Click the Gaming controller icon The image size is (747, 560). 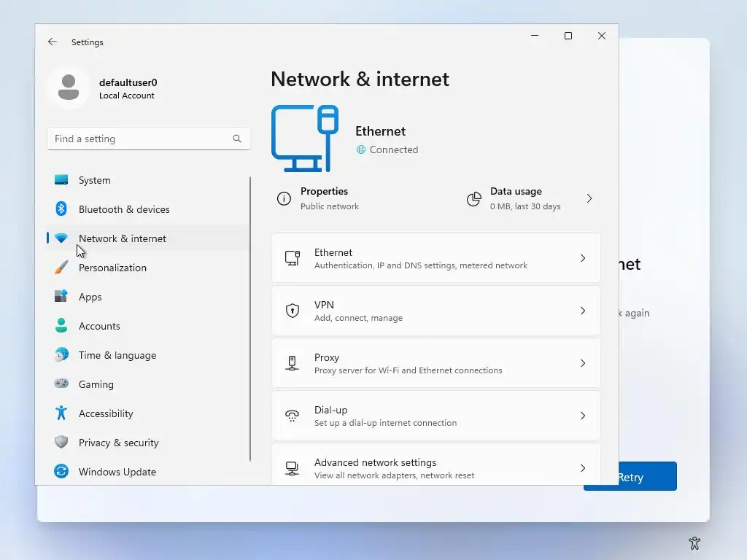[x=61, y=384]
